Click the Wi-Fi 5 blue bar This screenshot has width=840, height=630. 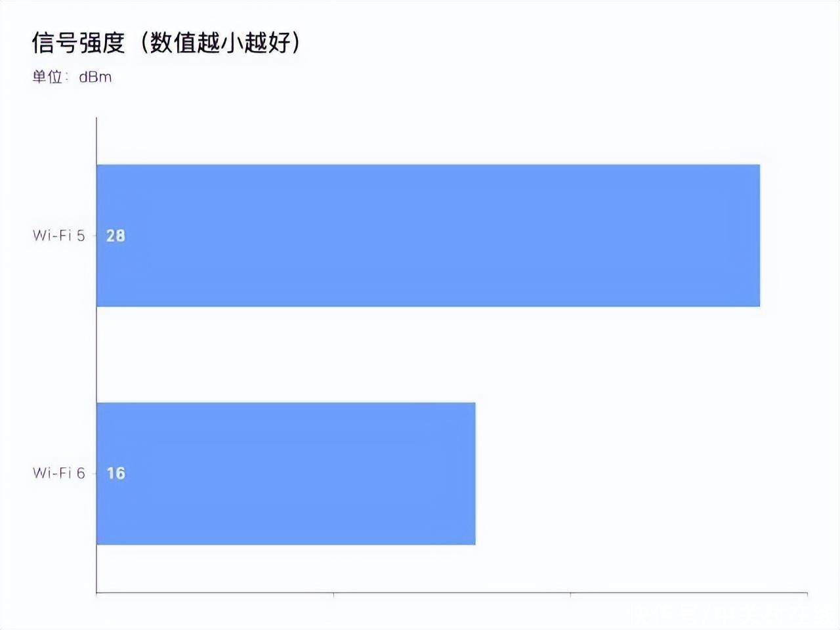tap(429, 236)
